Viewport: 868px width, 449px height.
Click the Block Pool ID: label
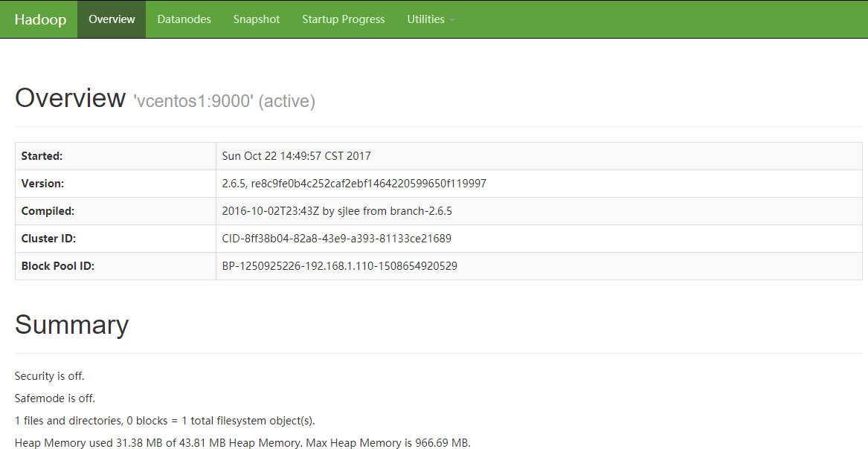[x=57, y=266]
